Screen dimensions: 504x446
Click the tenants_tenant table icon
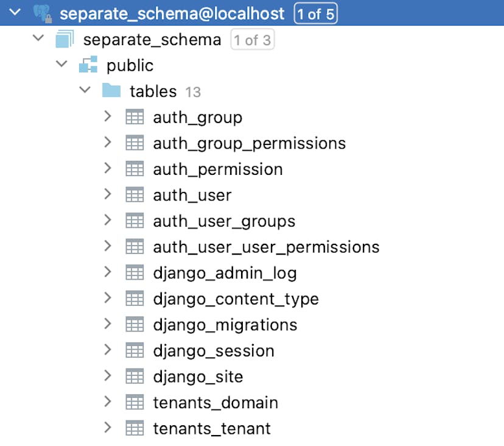(x=135, y=428)
